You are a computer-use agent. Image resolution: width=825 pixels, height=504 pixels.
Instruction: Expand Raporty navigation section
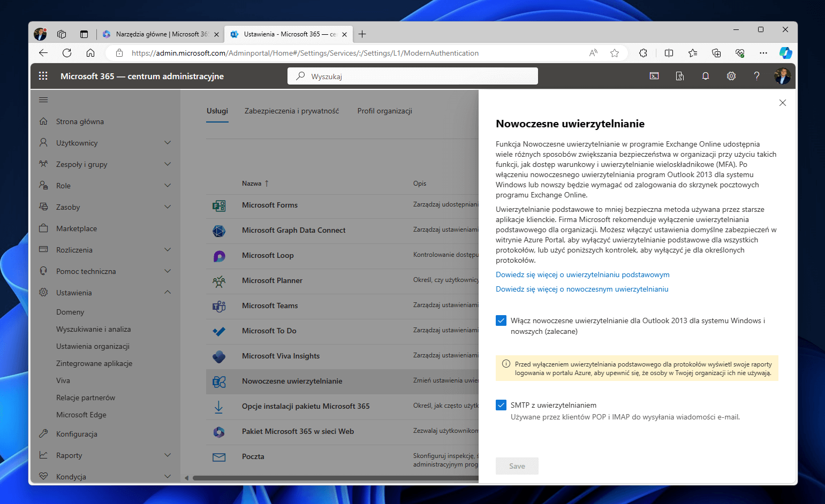(x=168, y=455)
